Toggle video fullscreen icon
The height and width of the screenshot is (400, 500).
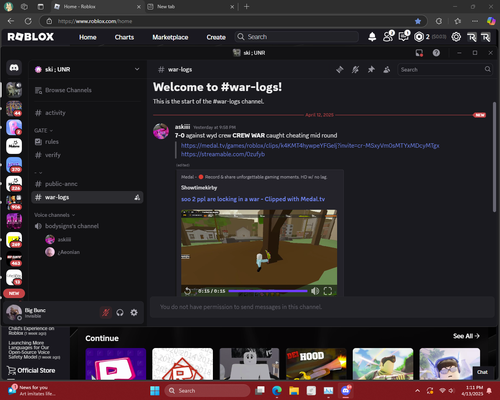coord(328,291)
